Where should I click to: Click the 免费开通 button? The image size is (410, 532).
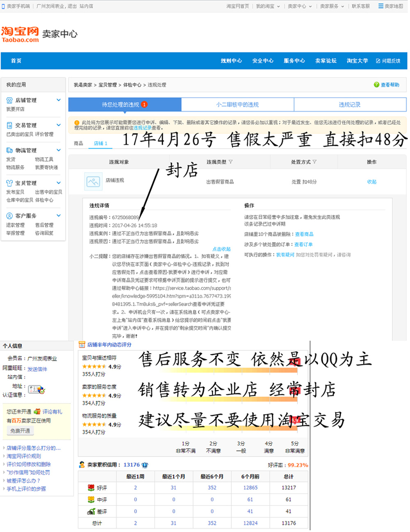click(20, 431)
